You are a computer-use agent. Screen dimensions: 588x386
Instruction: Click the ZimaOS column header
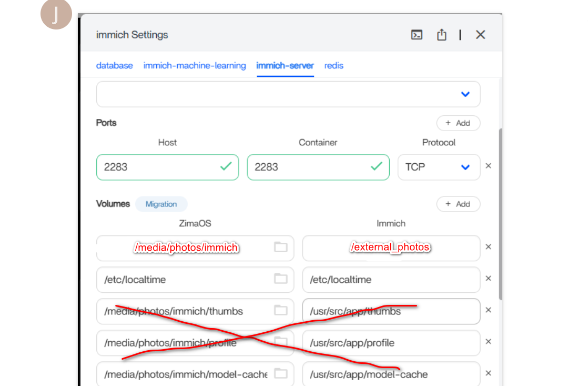(x=195, y=223)
